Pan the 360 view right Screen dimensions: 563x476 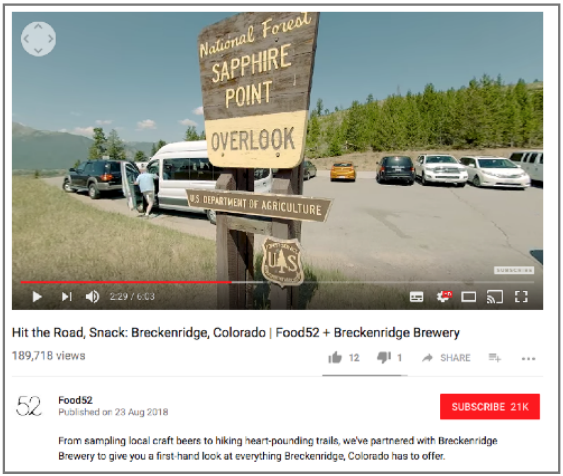(51, 39)
